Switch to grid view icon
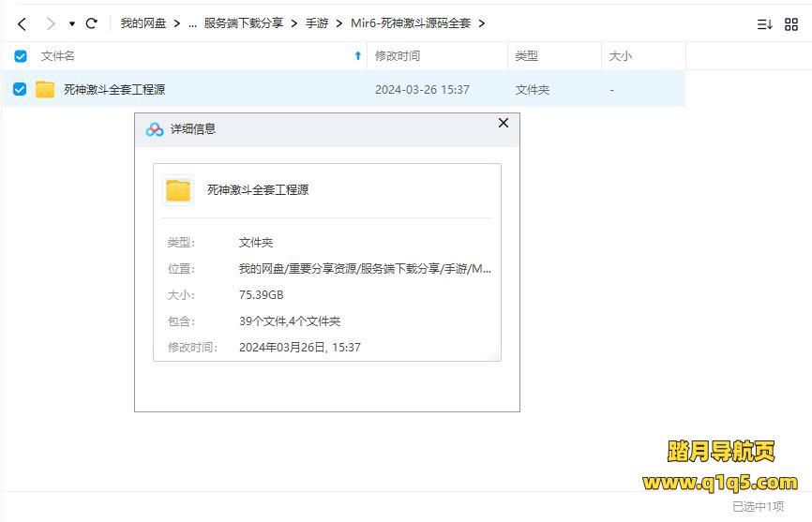This screenshot has width=812, height=522. tap(790, 24)
